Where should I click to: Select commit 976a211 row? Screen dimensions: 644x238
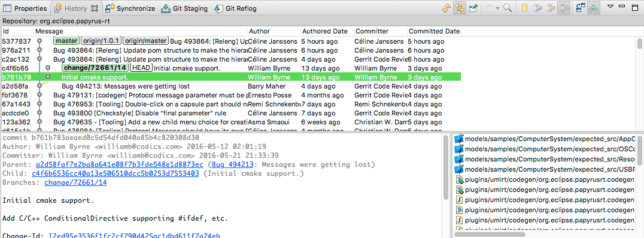[x=231, y=50]
